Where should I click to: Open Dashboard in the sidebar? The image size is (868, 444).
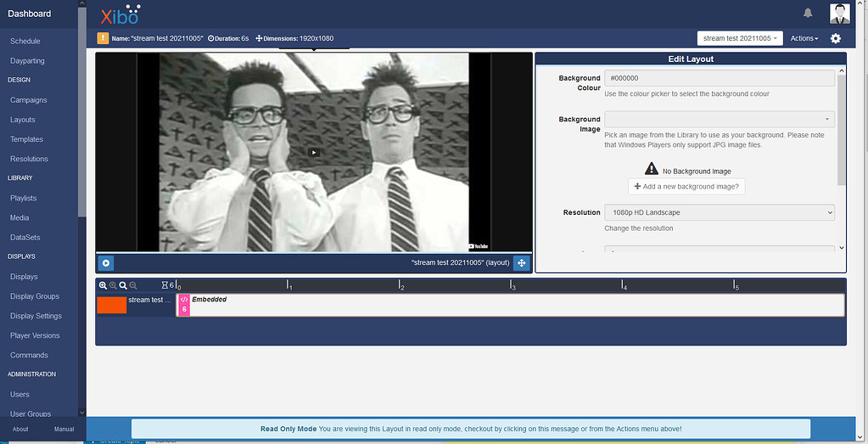coord(30,14)
